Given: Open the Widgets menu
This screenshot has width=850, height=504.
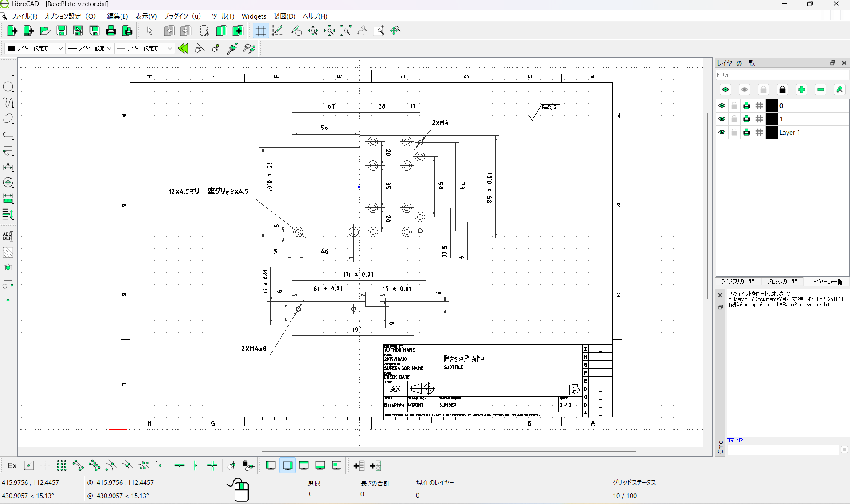Looking at the screenshot, I should click(254, 16).
